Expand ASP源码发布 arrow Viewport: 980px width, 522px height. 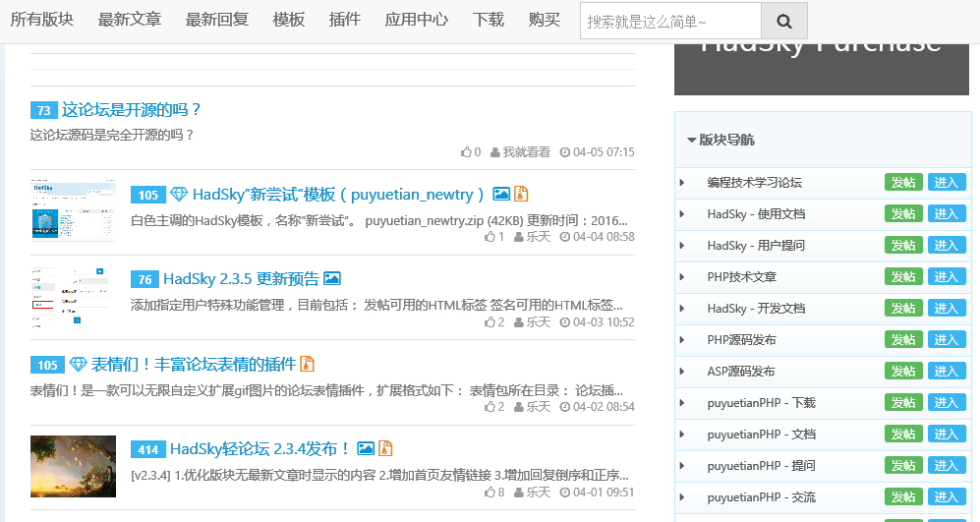point(682,372)
